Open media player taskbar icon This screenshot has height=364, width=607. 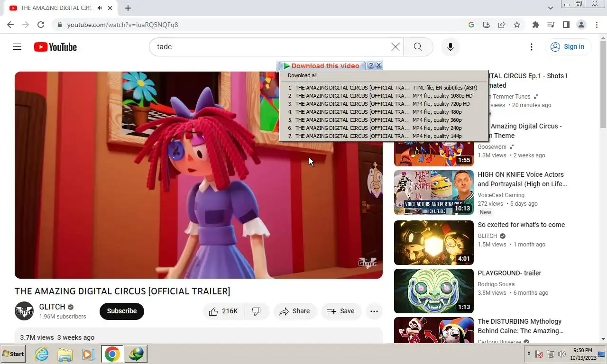[88, 354]
